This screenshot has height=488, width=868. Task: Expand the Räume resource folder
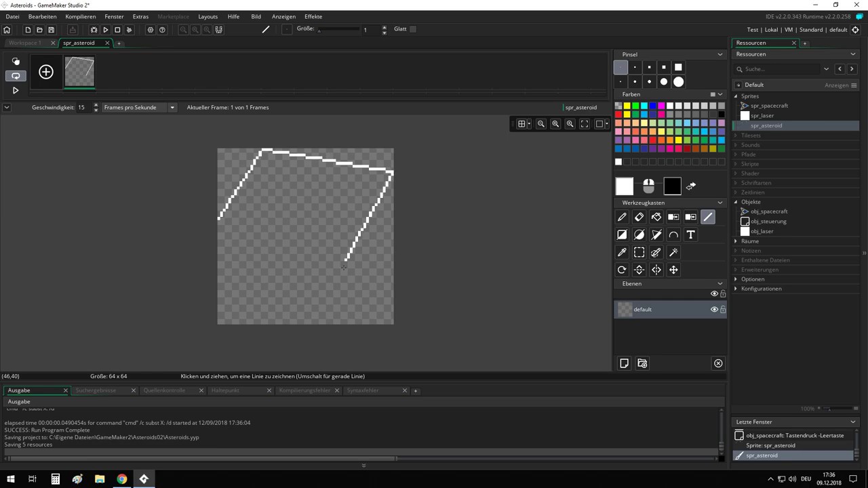[736, 241]
